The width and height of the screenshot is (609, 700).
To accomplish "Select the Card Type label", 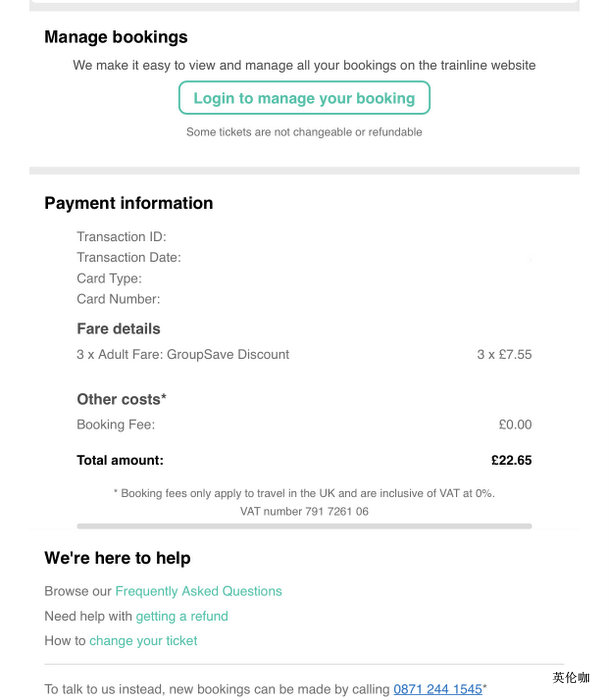I will coord(109,279).
